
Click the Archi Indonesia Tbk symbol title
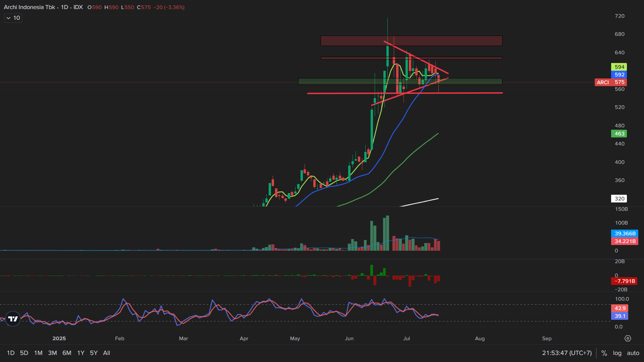click(29, 7)
